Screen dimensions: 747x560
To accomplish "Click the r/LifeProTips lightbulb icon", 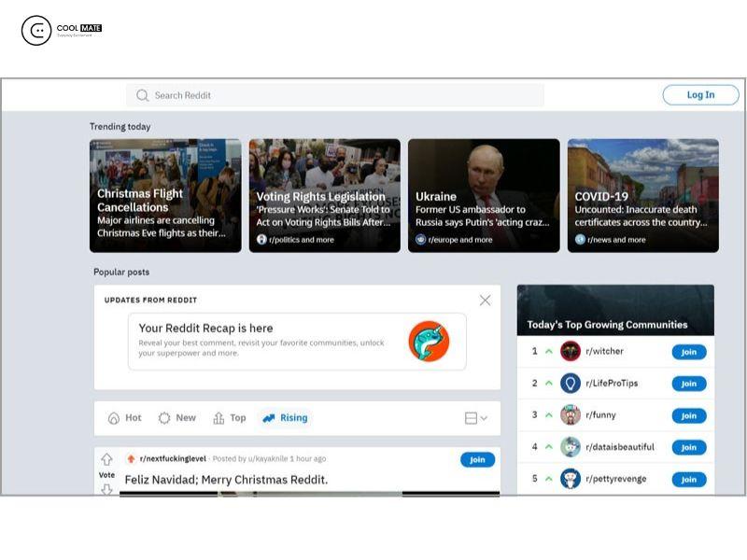I will coord(570,384).
